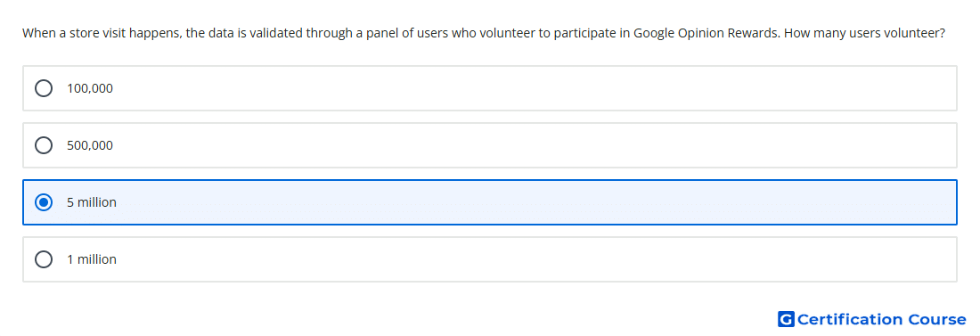Click the word "Certification" in the logo
Viewport: 980px width, 336px height.
point(850,320)
